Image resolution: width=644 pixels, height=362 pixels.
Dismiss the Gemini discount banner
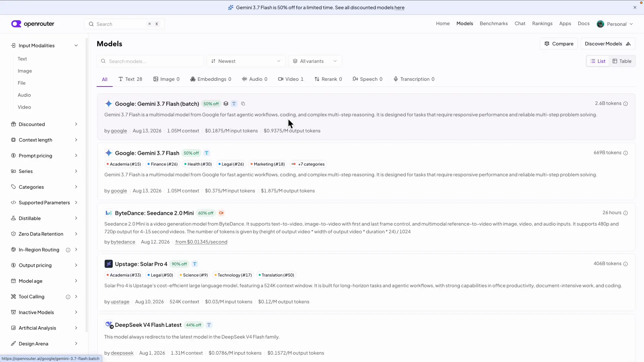[635, 7]
